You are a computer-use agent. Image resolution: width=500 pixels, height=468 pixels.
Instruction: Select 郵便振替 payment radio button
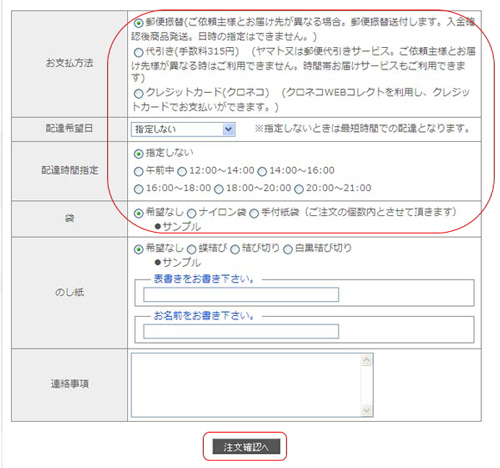click(138, 23)
